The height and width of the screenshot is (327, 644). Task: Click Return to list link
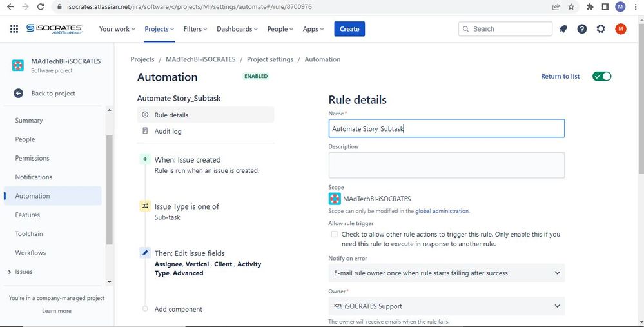tap(560, 76)
